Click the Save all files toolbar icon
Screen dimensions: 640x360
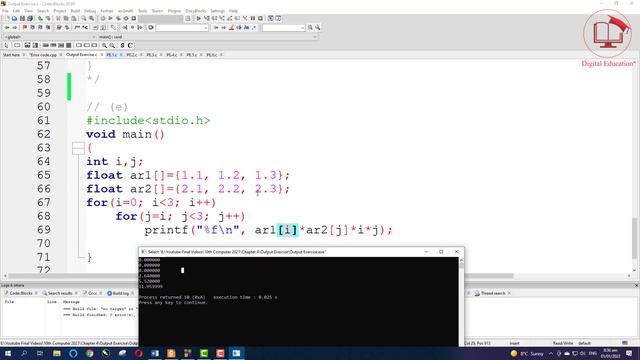30,18
